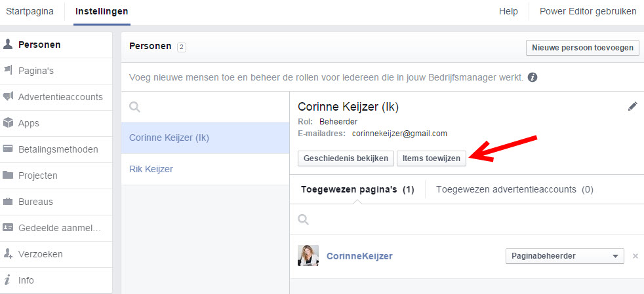The height and width of the screenshot is (294, 644).
Task: Click the Info 'i' icon in sidebar
Action: (7, 280)
